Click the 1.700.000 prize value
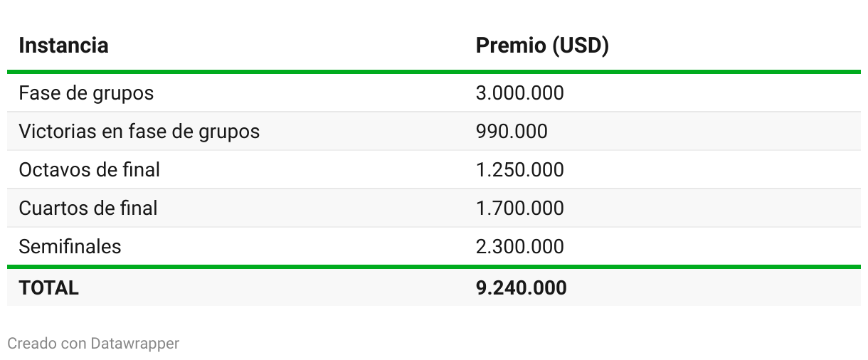This screenshot has width=868, height=360. tap(519, 208)
